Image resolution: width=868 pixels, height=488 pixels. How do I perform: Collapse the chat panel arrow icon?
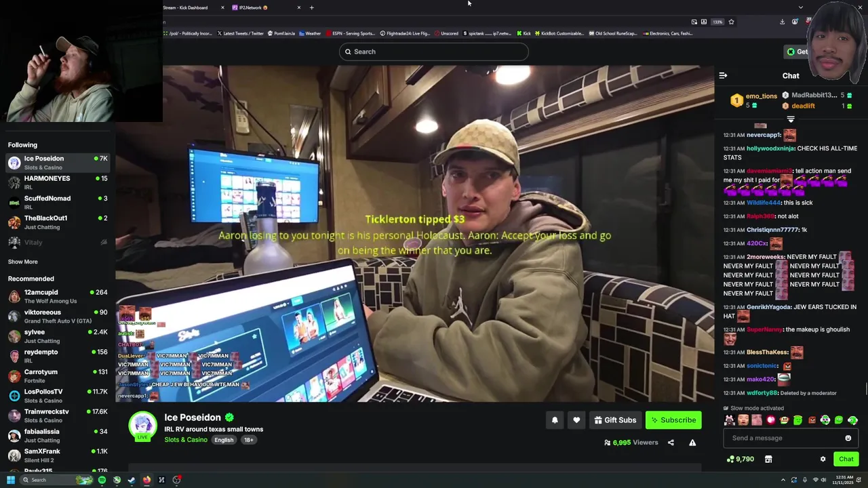pyautogui.click(x=723, y=76)
